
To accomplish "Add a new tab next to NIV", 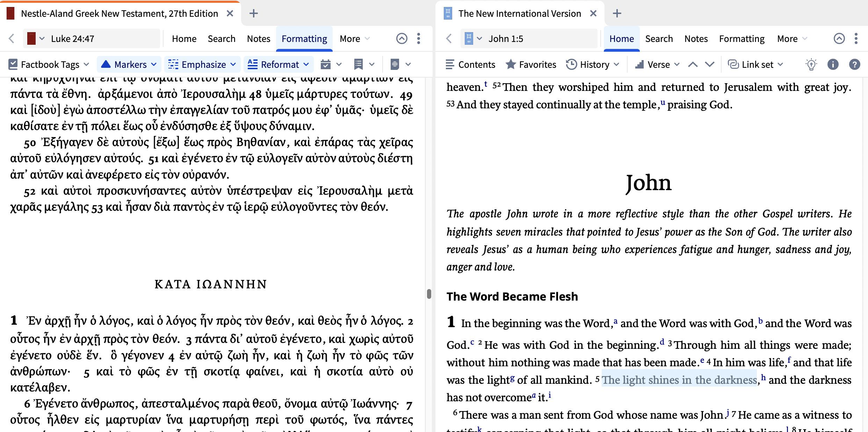I will [x=617, y=14].
